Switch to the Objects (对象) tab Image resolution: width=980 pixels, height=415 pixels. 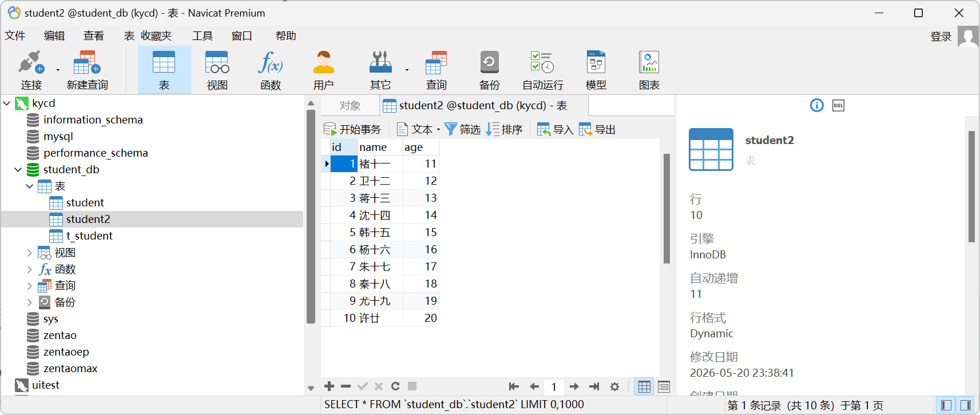pos(350,106)
